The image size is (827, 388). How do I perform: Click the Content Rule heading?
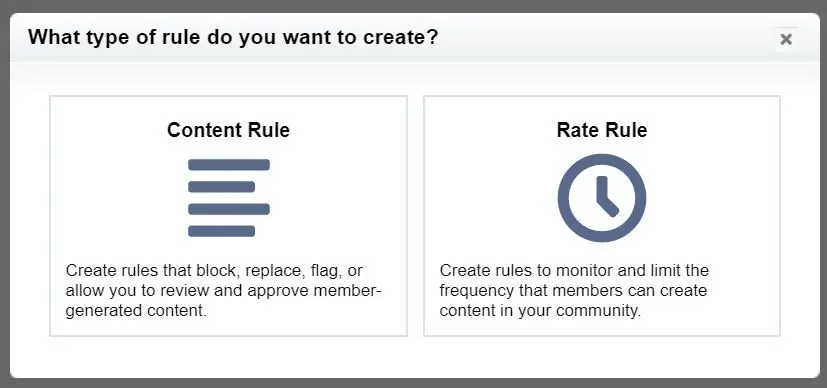coord(228,130)
